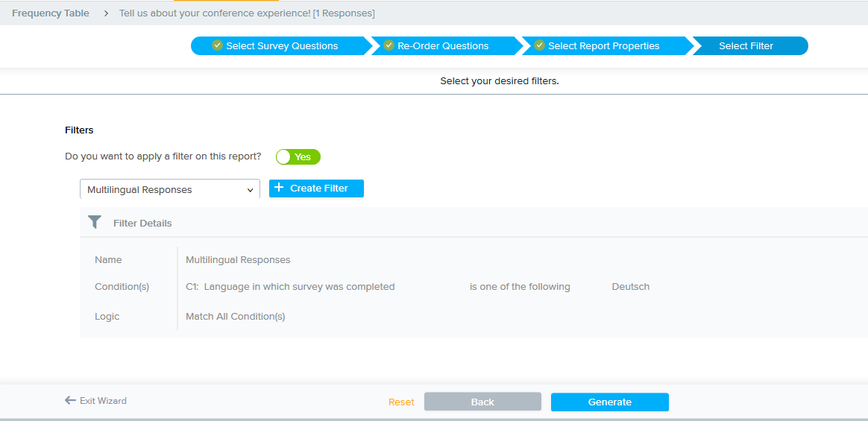Click the left arrow icon beside Exit Wizard
The image size is (868, 421).
pos(70,400)
